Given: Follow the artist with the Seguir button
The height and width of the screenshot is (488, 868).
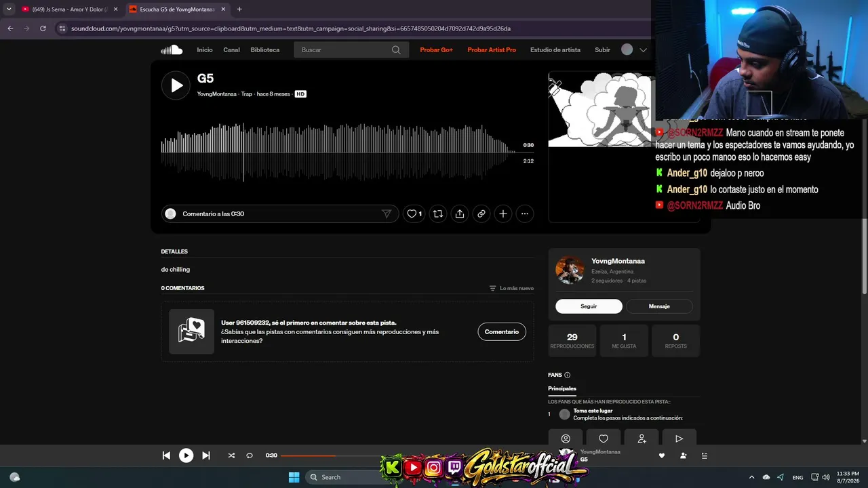Looking at the screenshot, I should click(x=589, y=306).
